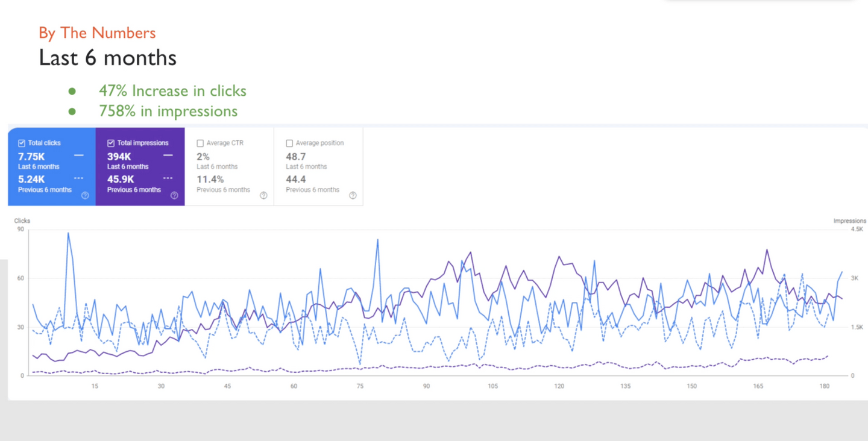Click the Impressions axis label
This screenshot has height=441, width=868.
(850, 221)
